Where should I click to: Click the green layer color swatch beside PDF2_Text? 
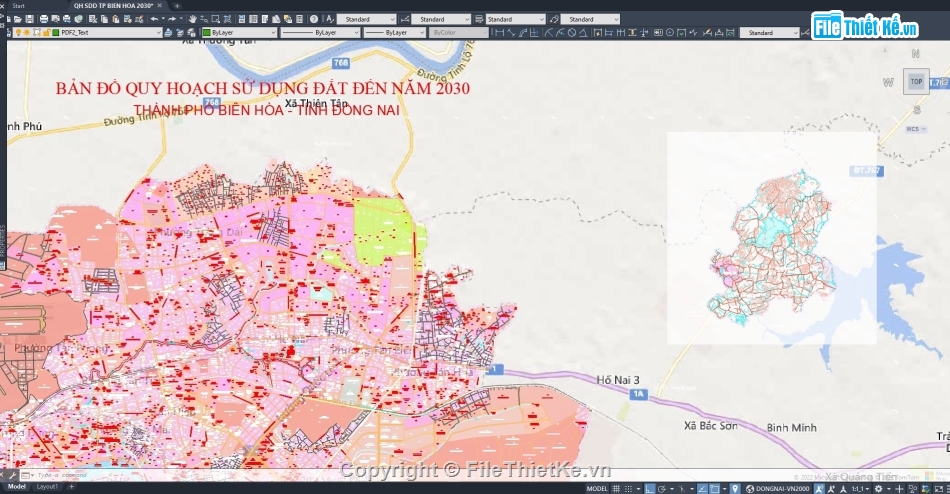tap(55, 33)
